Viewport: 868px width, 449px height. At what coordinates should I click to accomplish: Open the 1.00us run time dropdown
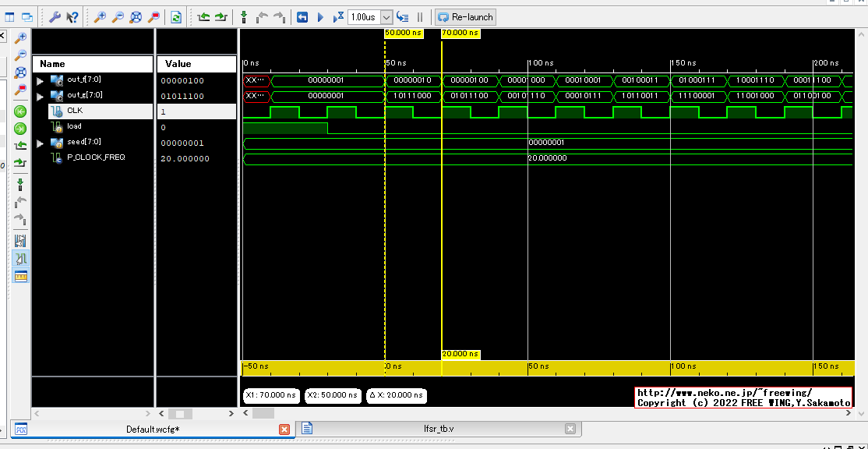[x=386, y=17]
